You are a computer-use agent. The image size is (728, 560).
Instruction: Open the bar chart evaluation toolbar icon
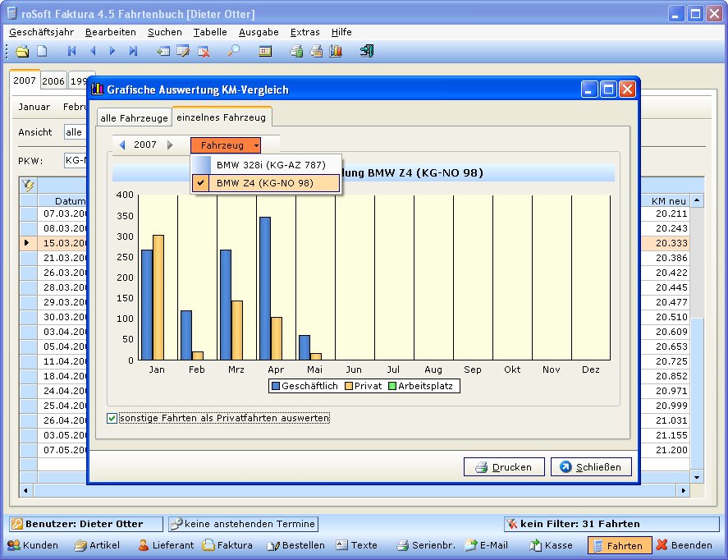(336, 51)
